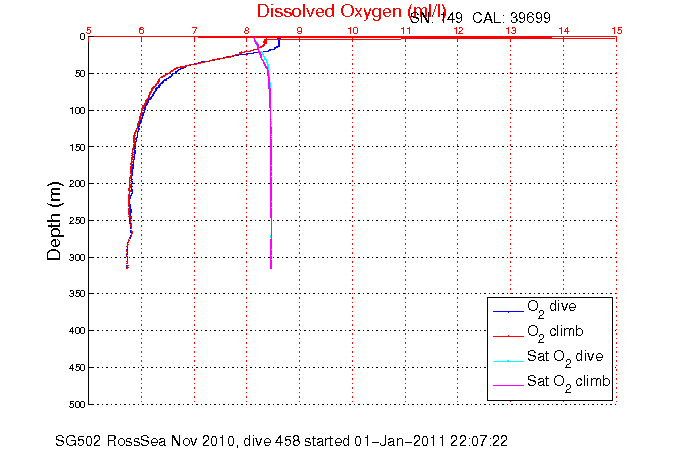Click the depth tick label 450
Image resolution: width=681 pixels, height=454 pixels.
point(77,368)
